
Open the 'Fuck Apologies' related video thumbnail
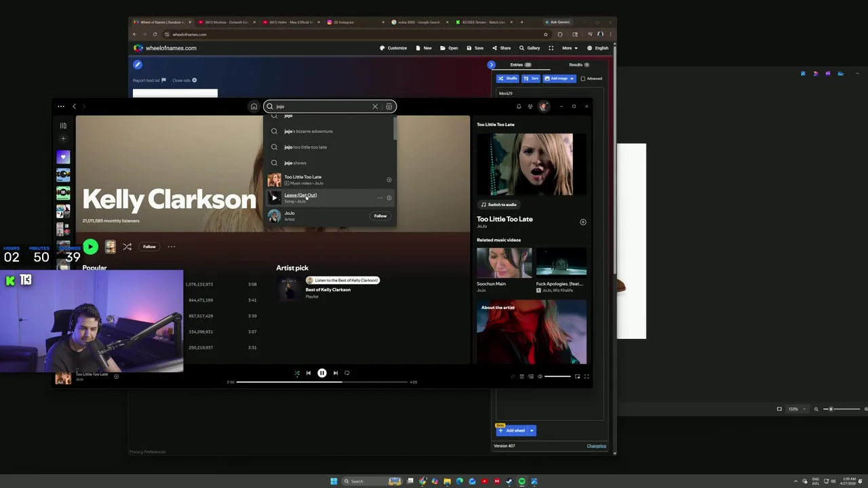tap(561, 263)
